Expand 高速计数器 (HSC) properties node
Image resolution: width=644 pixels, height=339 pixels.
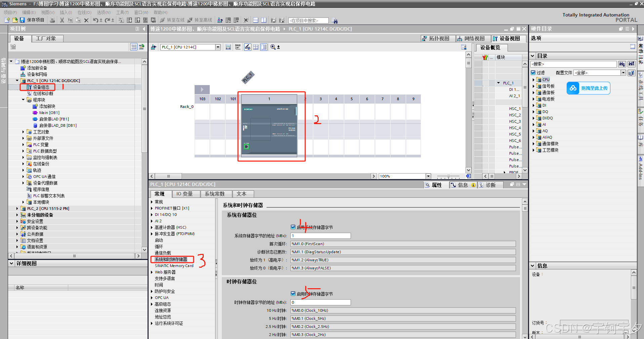coord(152,227)
